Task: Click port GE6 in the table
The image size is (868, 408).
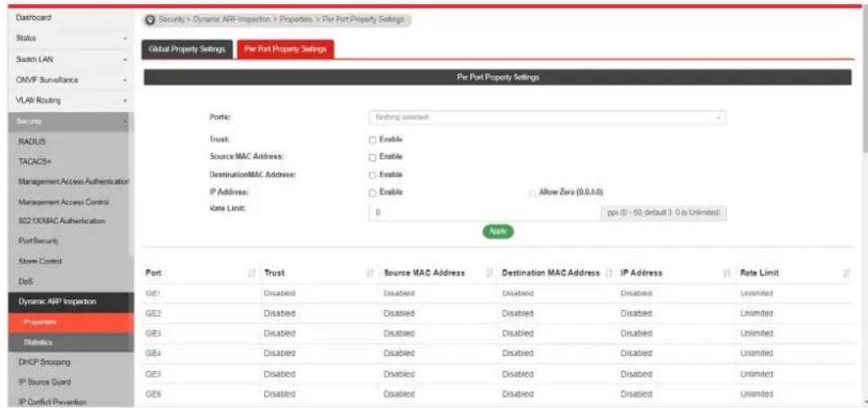Action: 153,394
